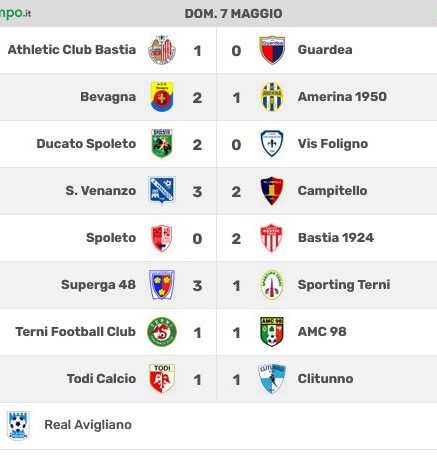Click the Campitello shield logo
437x455 pixels.
pos(272,191)
